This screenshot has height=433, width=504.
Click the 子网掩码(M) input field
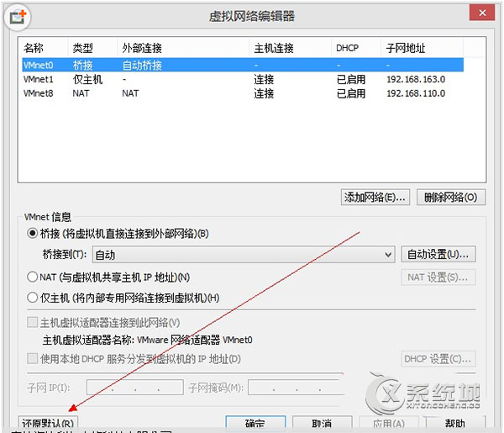point(296,388)
